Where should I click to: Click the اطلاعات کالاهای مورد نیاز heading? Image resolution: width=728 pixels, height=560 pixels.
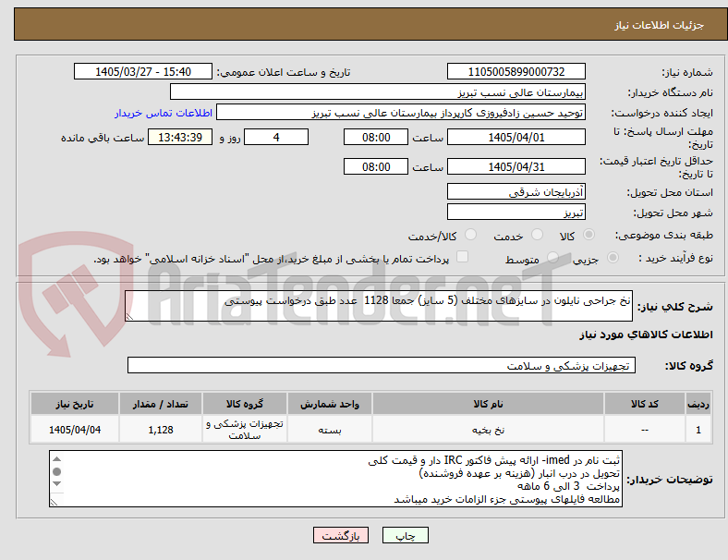(646, 335)
